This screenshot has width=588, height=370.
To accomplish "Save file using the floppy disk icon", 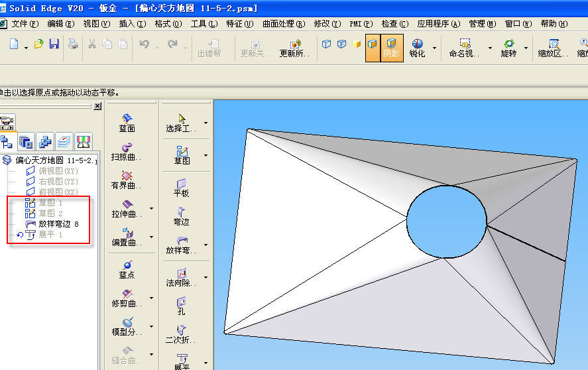I will click(x=54, y=44).
